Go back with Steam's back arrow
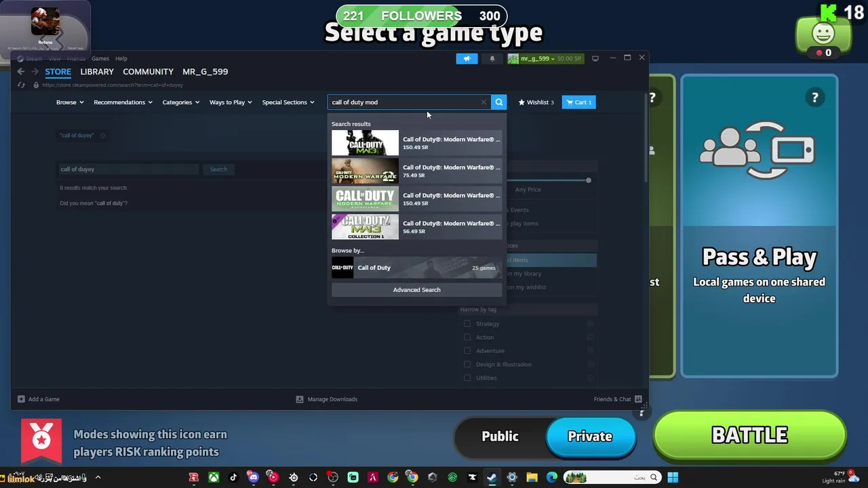 click(21, 71)
